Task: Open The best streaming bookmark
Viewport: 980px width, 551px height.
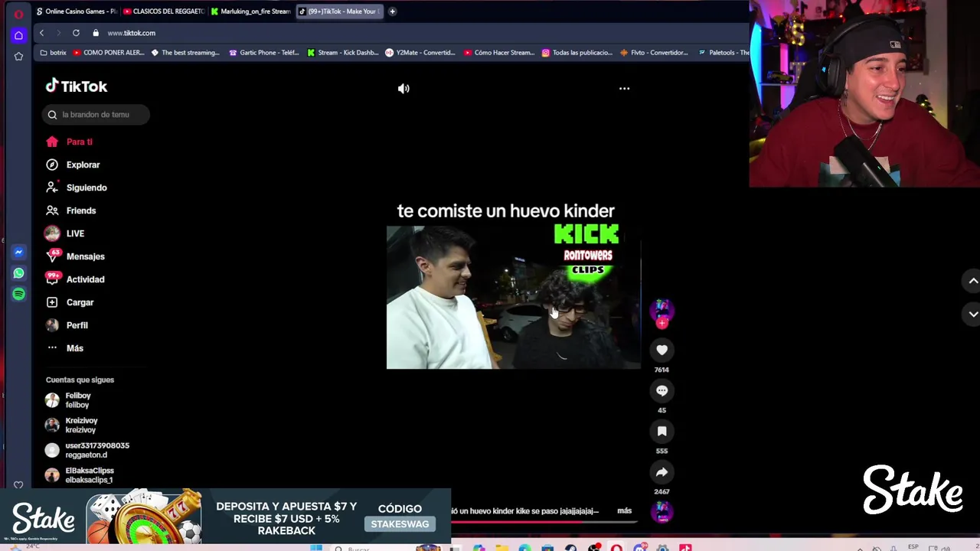Action: [x=185, y=53]
